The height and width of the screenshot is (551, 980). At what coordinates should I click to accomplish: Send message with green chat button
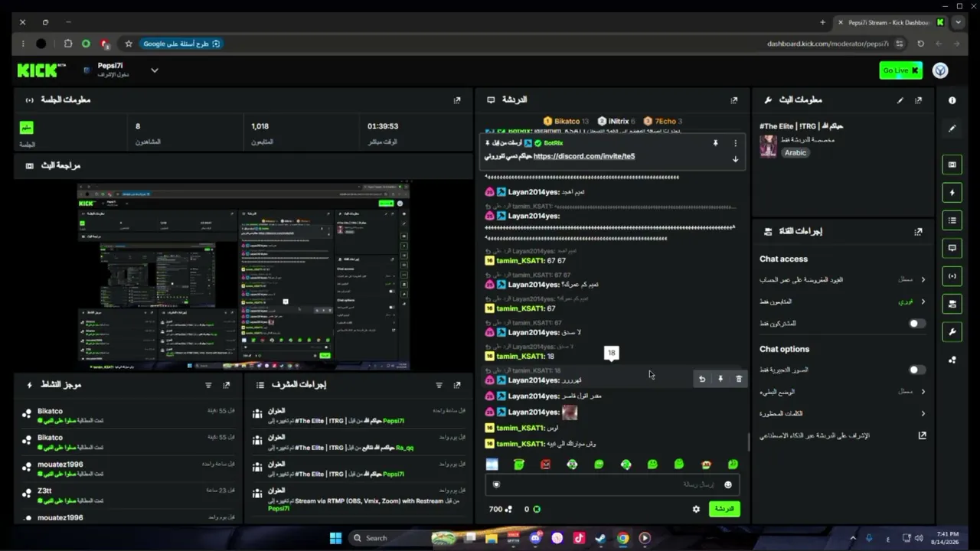[724, 509]
